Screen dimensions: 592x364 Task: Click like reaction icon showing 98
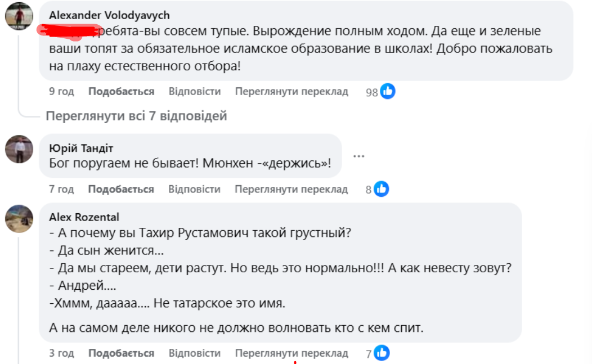click(x=388, y=92)
